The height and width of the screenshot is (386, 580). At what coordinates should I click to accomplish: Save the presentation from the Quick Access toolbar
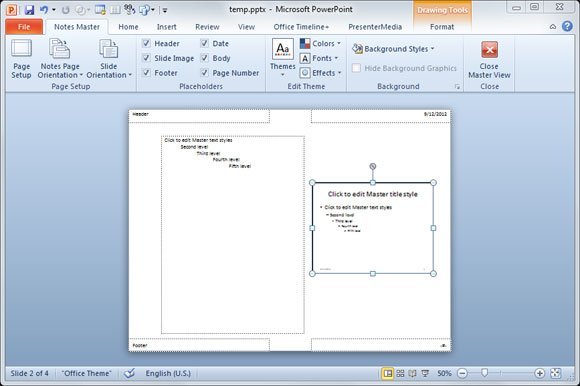pos(29,10)
